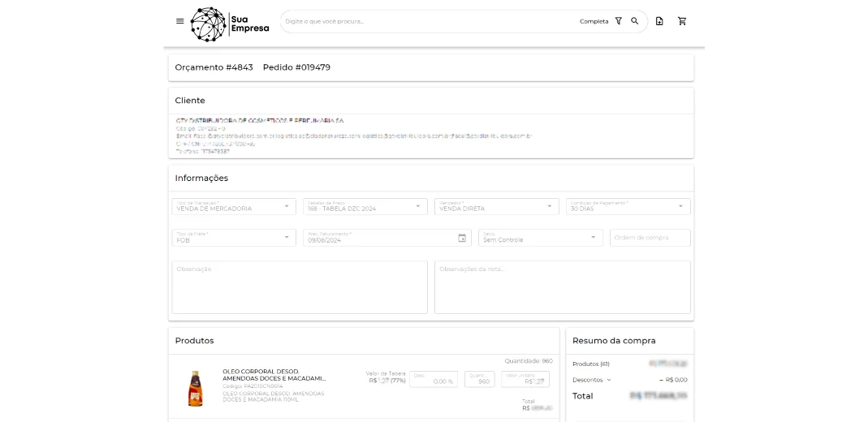868x422 pixels.
Task: Click the oleo corporal product thumbnail
Action: pos(195,388)
